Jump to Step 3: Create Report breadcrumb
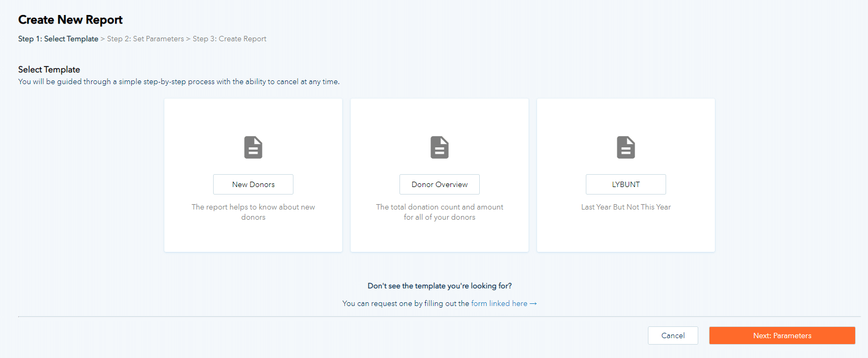 (229, 39)
